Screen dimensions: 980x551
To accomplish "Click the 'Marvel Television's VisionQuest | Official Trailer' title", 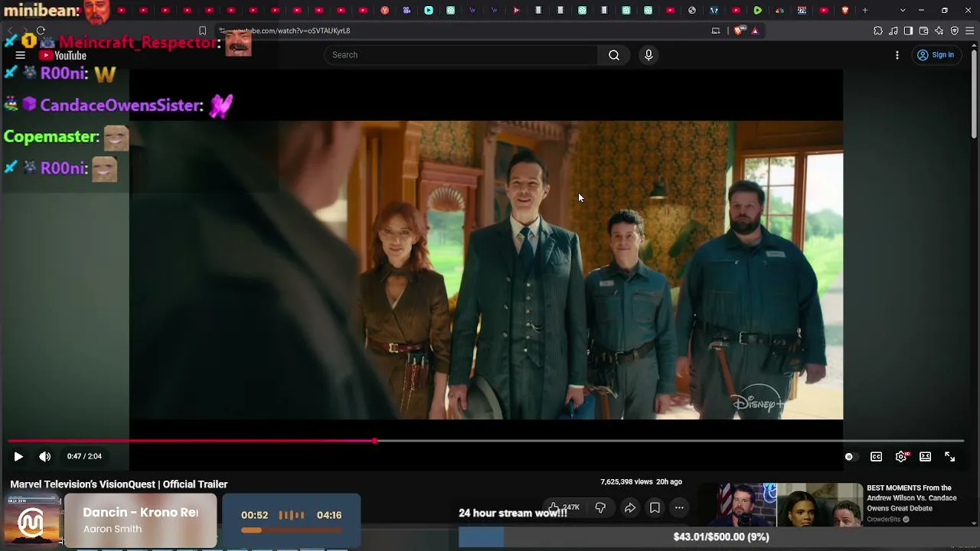I will tap(119, 484).
